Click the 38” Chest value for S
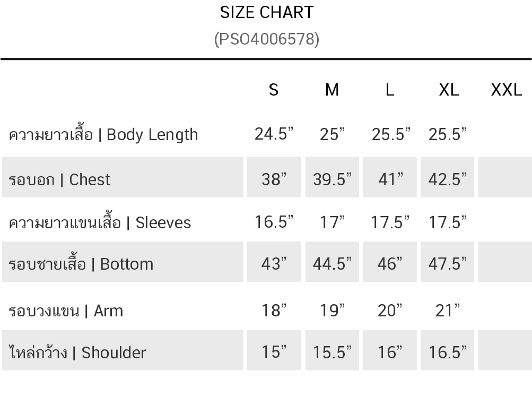This screenshot has width=532, height=396. pyautogui.click(x=274, y=179)
